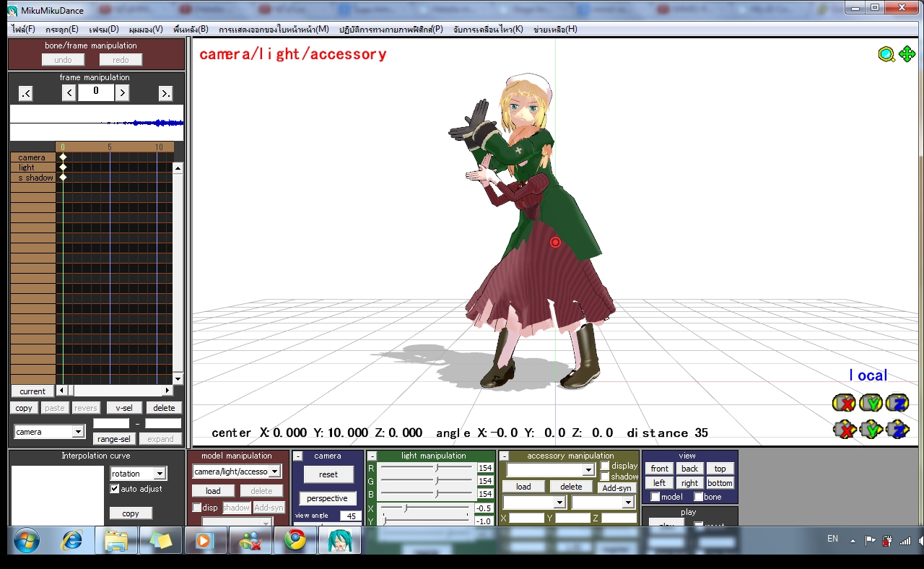Toggle the model checkbox in view panel
The height and width of the screenshot is (569, 924).
pos(655,497)
